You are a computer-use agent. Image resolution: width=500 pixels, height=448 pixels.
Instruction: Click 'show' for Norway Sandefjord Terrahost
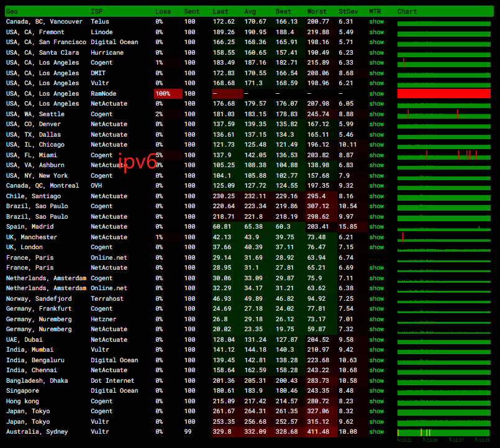[x=376, y=299]
